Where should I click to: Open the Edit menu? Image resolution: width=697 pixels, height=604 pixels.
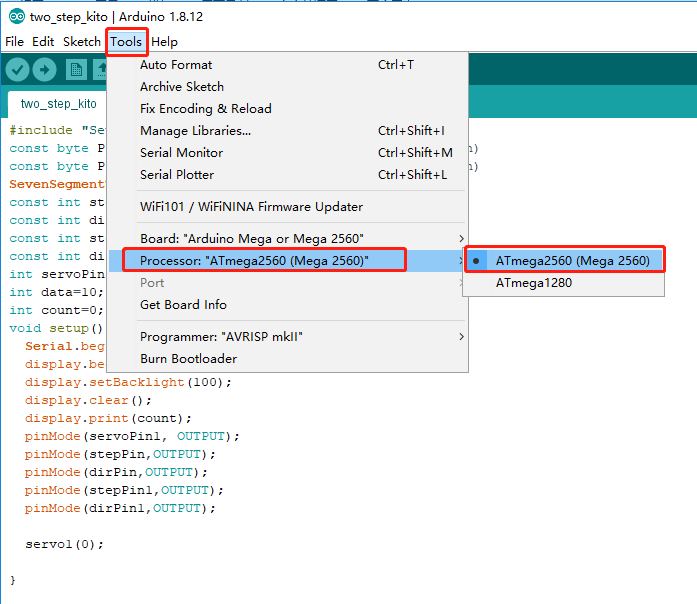pos(43,42)
